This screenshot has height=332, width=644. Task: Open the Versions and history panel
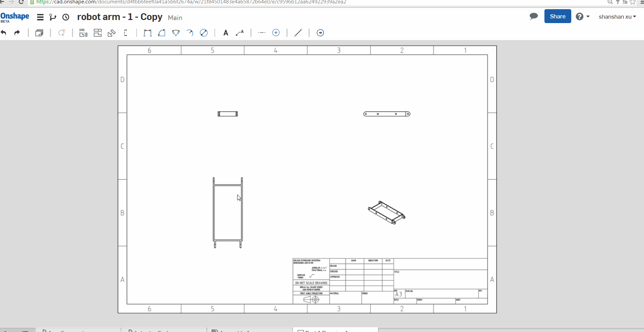click(x=66, y=17)
